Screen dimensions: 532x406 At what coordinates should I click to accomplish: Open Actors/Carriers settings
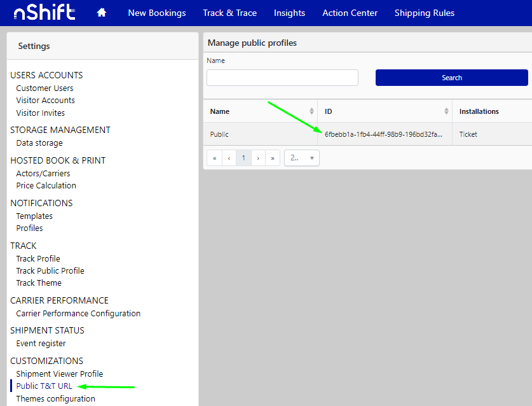coord(43,173)
